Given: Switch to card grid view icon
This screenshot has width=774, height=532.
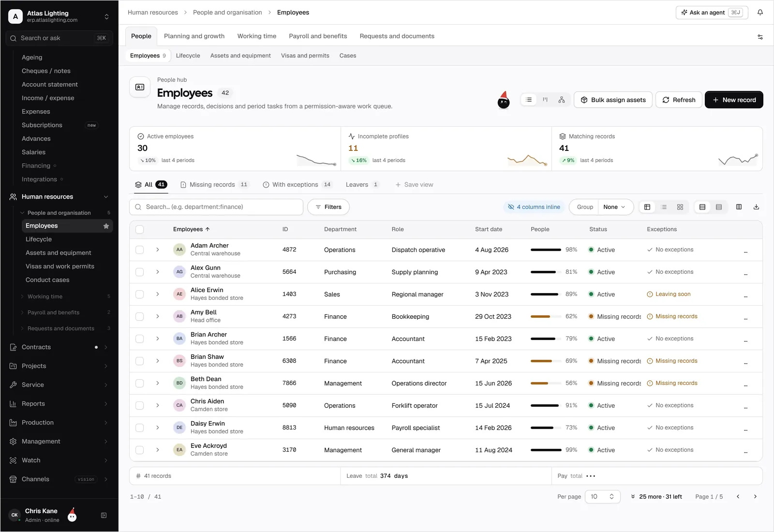Looking at the screenshot, I should pyautogui.click(x=680, y=207).
